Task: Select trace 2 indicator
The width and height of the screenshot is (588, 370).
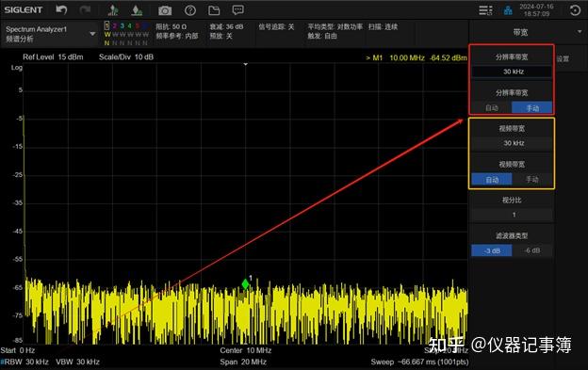Action: coord(114,25)
